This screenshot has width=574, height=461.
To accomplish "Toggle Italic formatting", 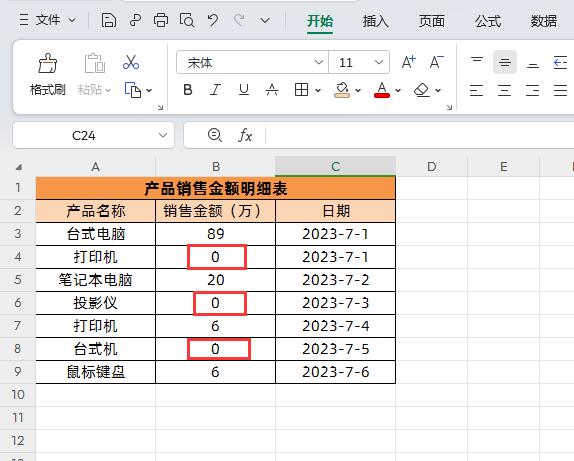I will [215, 90].
